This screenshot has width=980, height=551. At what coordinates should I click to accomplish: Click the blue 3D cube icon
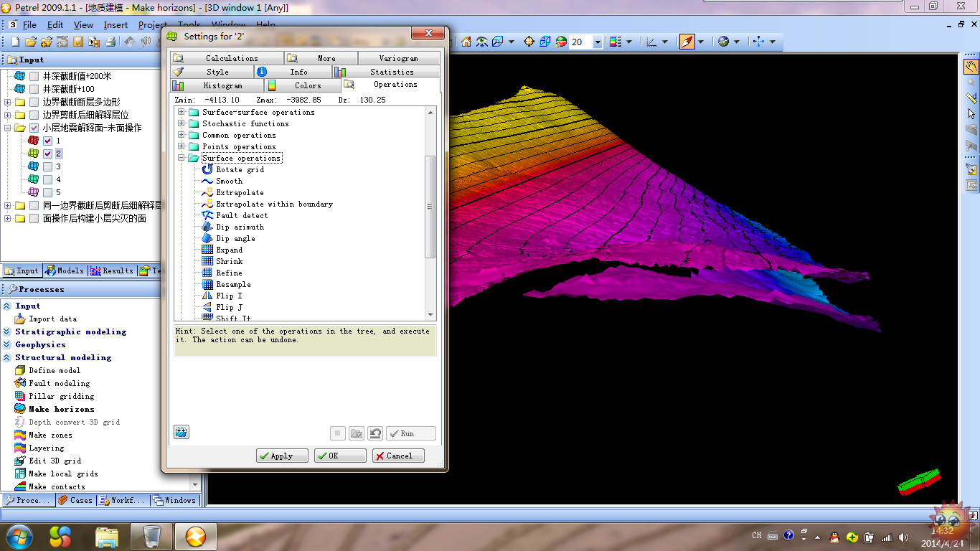coord(545,42)
